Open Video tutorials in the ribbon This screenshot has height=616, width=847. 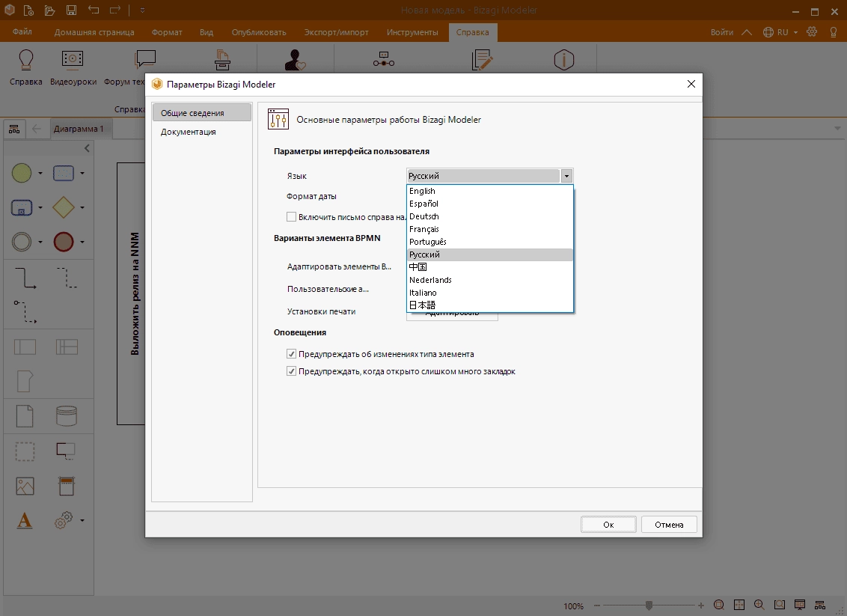click(x=73, y=67)
